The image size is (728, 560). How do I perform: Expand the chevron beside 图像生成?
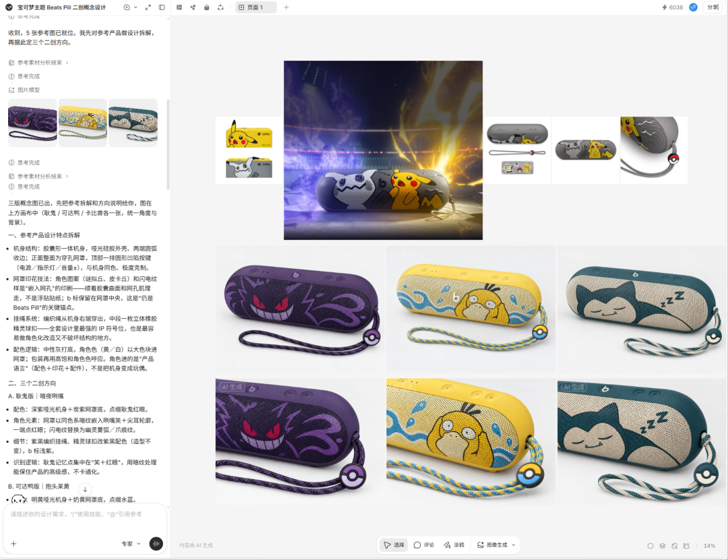pyautogui.click(x=514, y=545)
